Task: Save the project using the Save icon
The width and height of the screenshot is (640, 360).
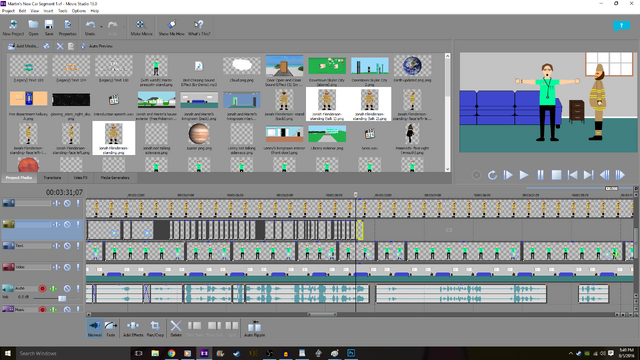Action: pos(49,28)
